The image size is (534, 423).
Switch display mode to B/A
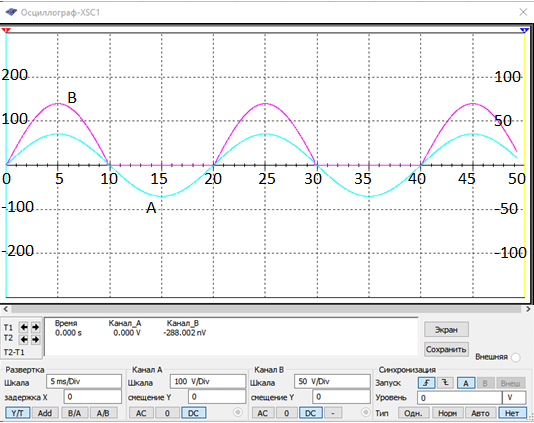[x=75, y=413]
